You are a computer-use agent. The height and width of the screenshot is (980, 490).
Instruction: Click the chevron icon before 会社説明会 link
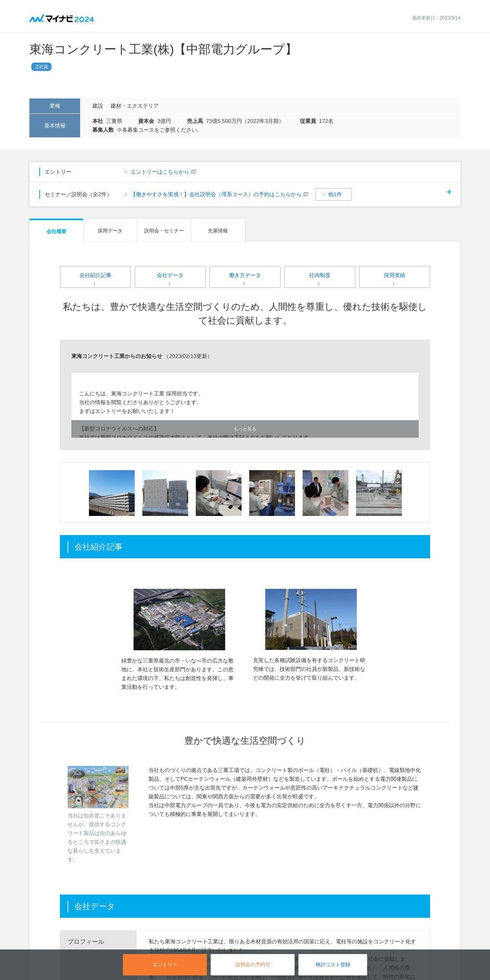(126, 194)
